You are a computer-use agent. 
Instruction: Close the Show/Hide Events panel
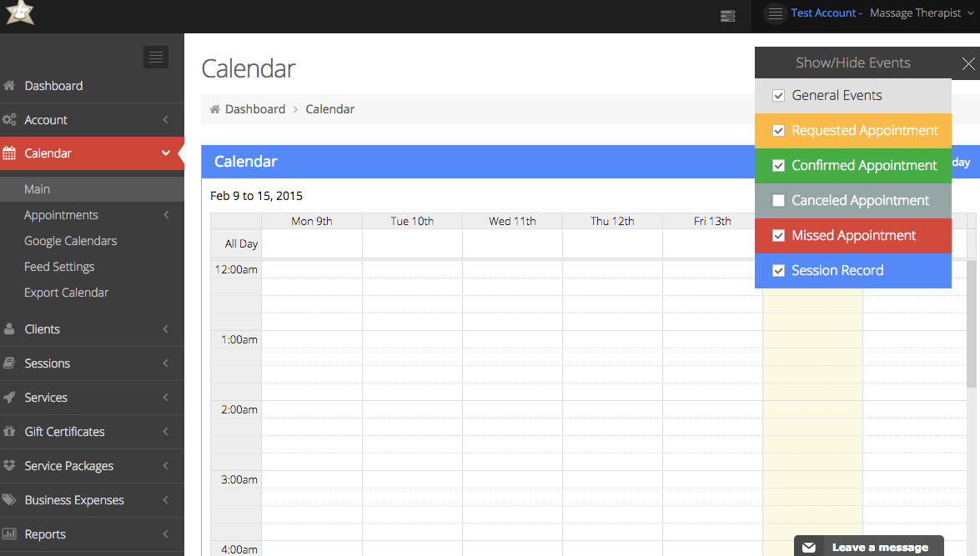point(967,63)
